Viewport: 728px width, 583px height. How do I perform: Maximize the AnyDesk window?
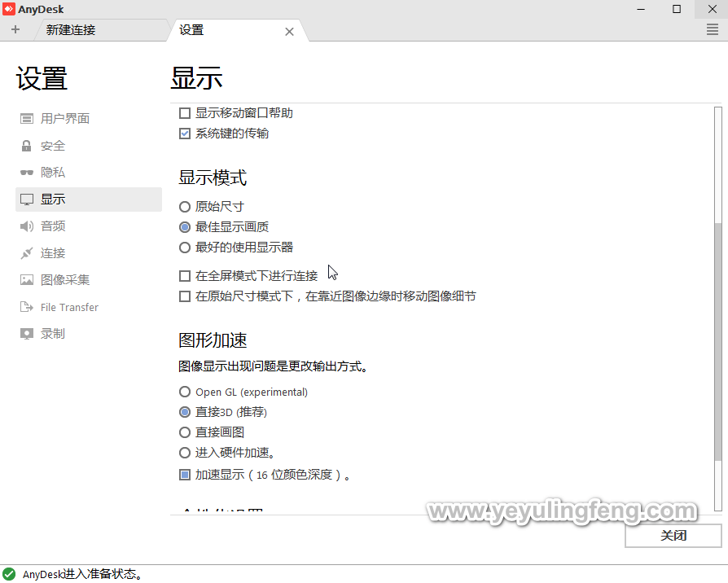pyautogui.click(x=677, y=9)
